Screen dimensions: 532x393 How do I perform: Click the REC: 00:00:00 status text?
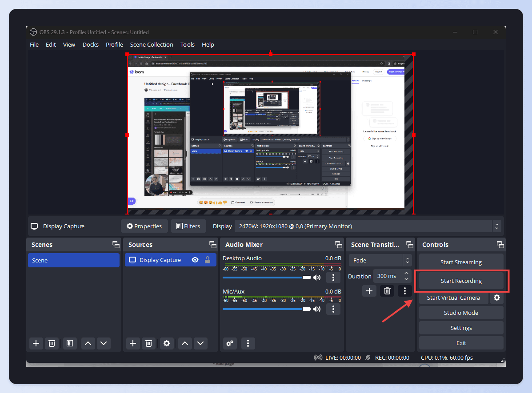392,357
